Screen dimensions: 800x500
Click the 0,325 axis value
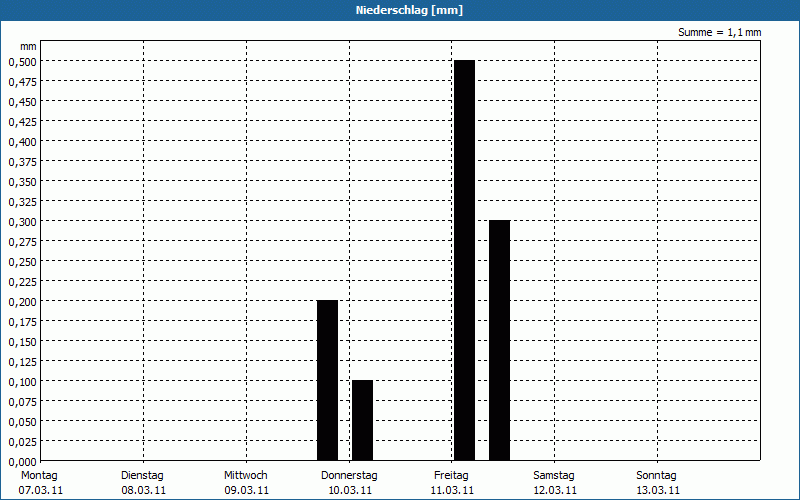click(23, 202)
